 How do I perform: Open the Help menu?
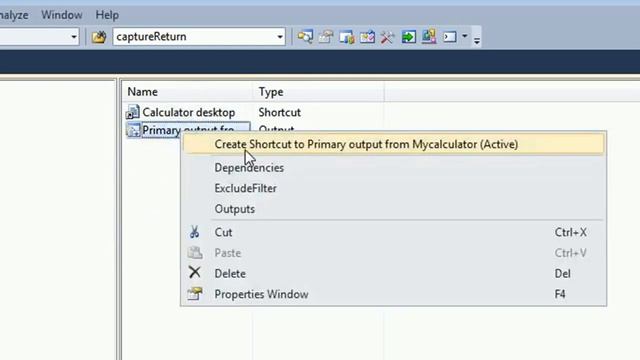pos(107,15)
